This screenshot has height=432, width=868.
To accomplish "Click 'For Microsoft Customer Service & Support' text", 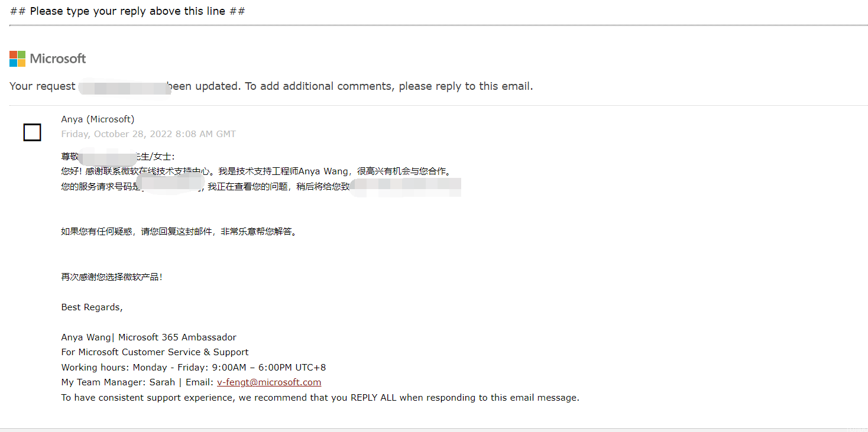I will [155, 352].
